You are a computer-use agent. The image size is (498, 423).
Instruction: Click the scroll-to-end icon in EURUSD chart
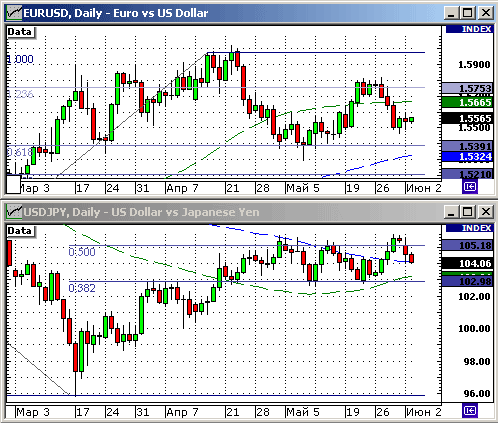click(x=470, y=186)
